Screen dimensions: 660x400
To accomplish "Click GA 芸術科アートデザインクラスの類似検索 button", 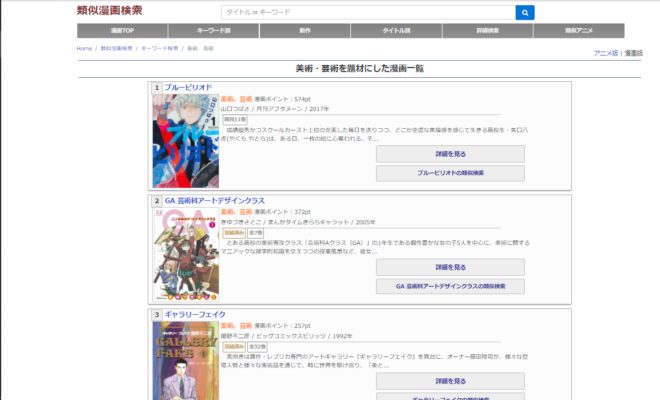I will (450, 286).
